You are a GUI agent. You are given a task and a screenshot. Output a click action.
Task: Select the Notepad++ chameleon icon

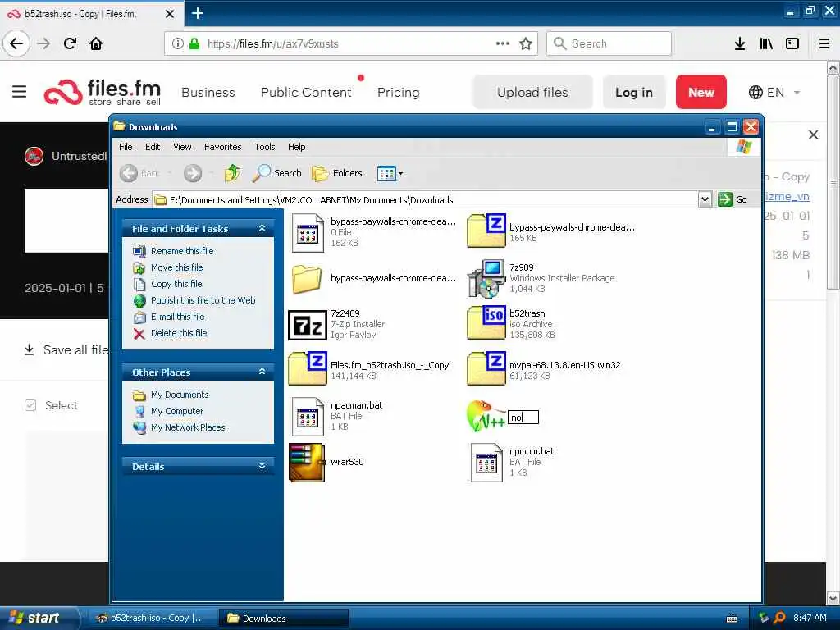(486, 416)
